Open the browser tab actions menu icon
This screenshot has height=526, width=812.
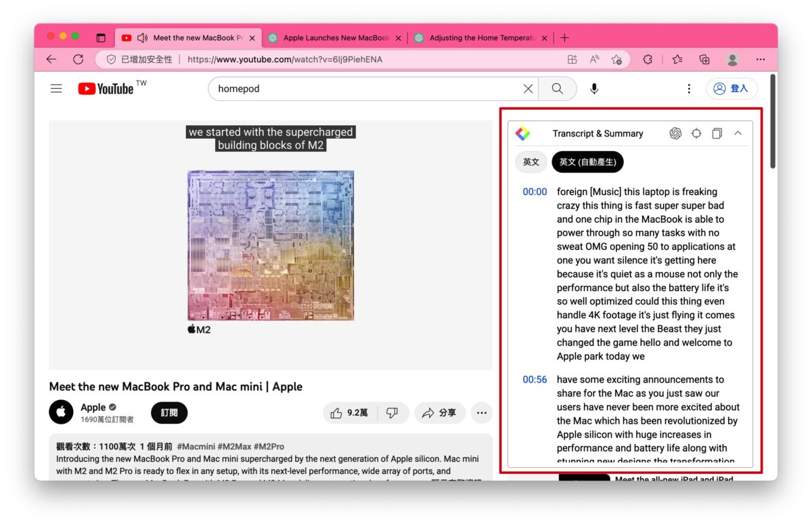(101, 38)
